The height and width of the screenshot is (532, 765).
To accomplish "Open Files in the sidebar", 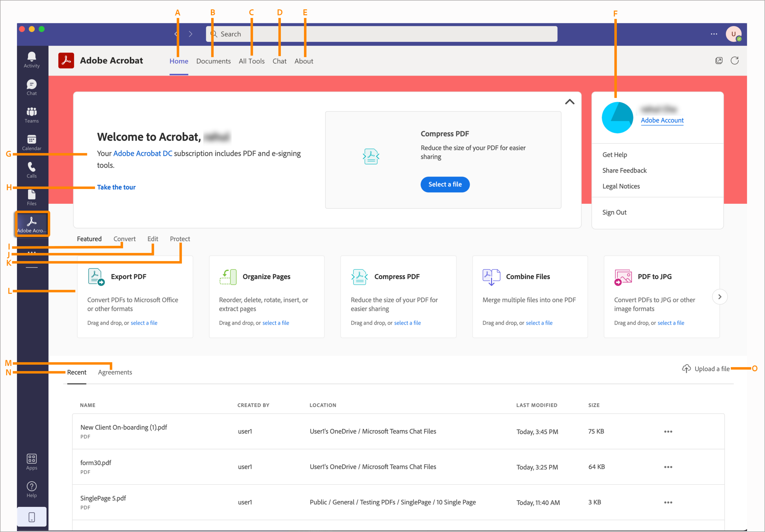I will click(x=32, y=197).
